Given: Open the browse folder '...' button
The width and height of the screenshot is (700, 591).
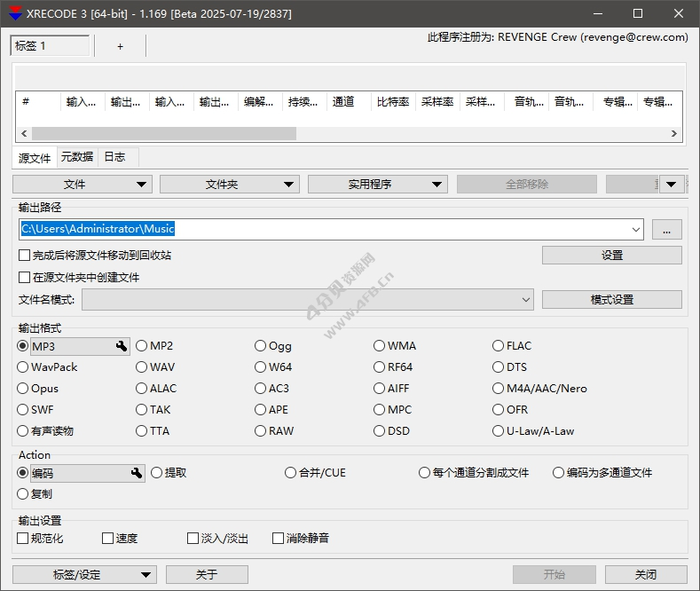Looking at the screenshot, I should coord(666,230).
